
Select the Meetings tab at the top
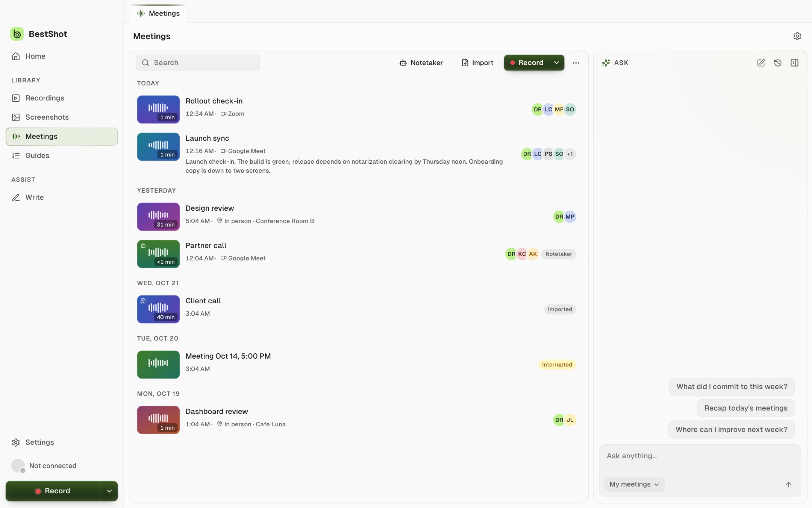158,14
